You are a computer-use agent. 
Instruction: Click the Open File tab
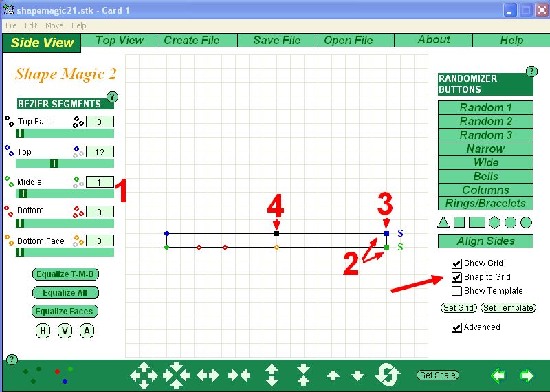click(355, 40)
